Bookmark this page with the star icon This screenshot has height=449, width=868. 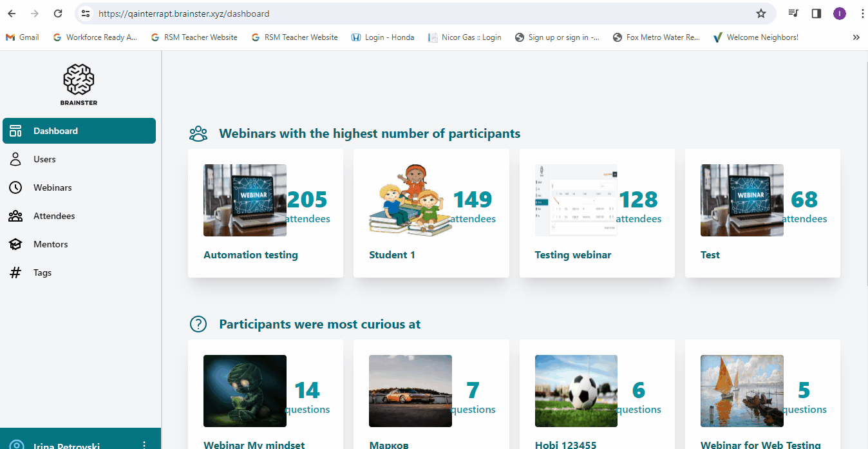[x=760, y=14]
